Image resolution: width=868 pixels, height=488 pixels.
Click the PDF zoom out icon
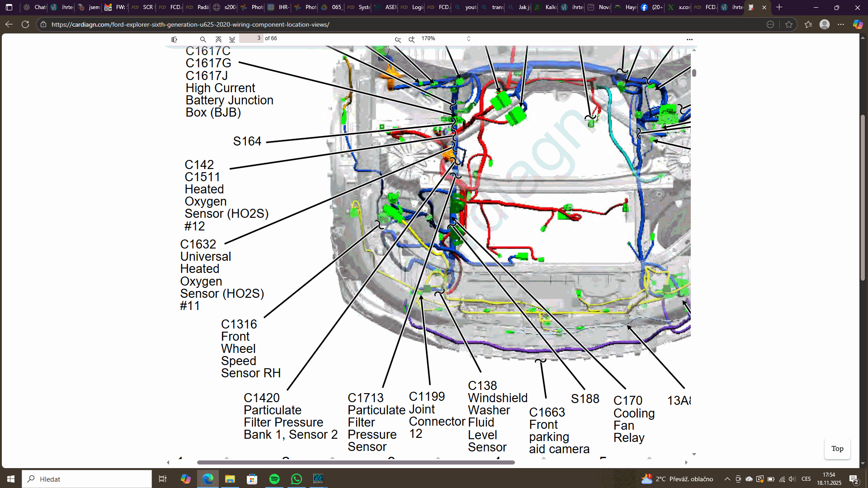pyautogui.click(x=398, y=39)
